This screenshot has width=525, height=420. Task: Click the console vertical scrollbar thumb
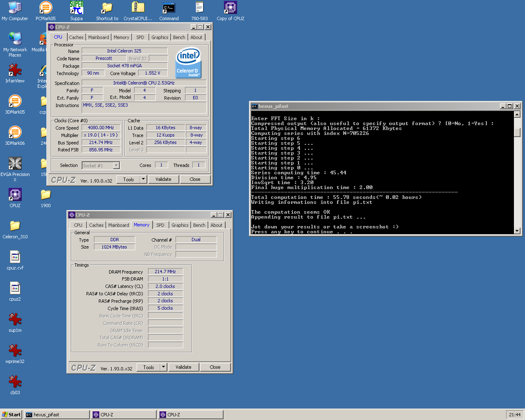(x=517, y=132)
